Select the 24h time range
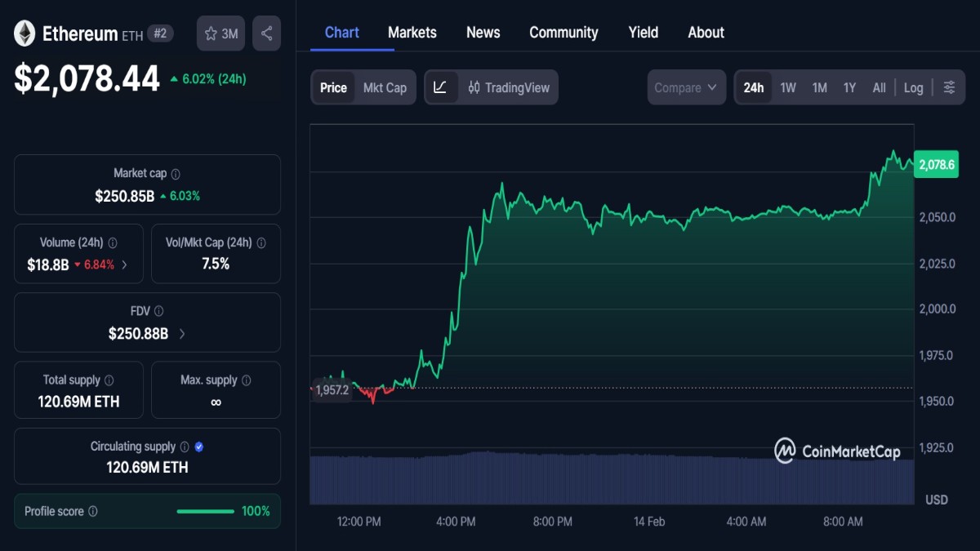This screenshot has width=980, height=551. click(754, 87)
